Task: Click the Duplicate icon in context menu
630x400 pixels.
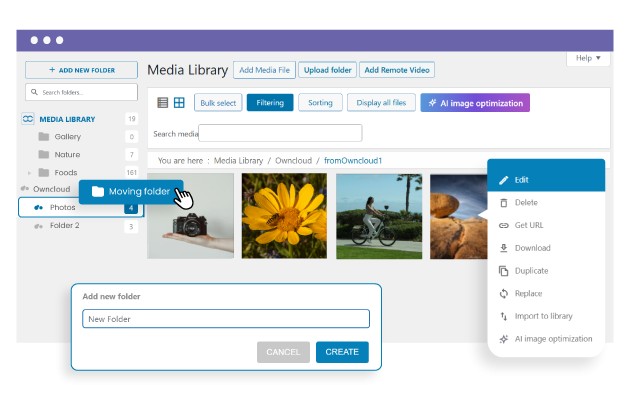Action: click(504, 271)
